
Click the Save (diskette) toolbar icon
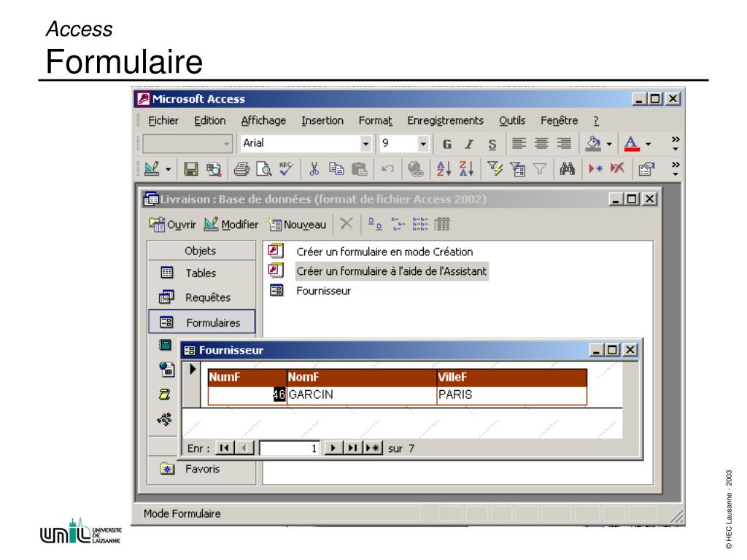[x=191, y=169]
